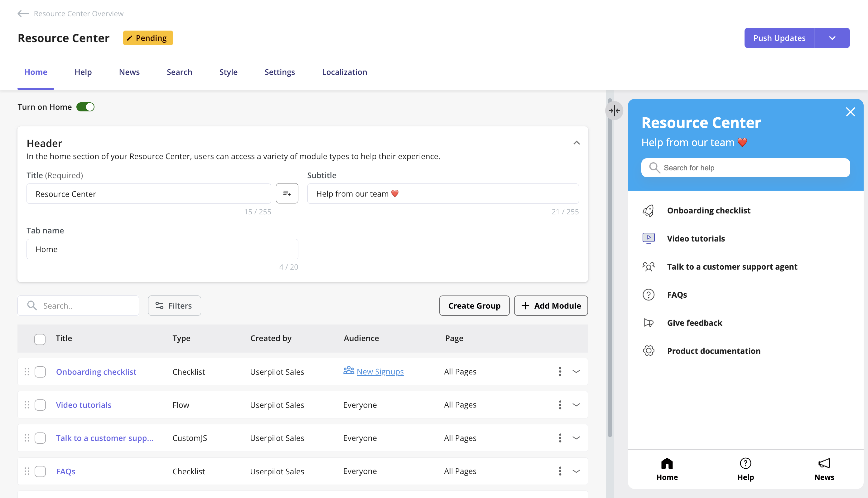Screen dimensions: 868x498
Task: Click the Product documentation gear icon
Action: 649,351
